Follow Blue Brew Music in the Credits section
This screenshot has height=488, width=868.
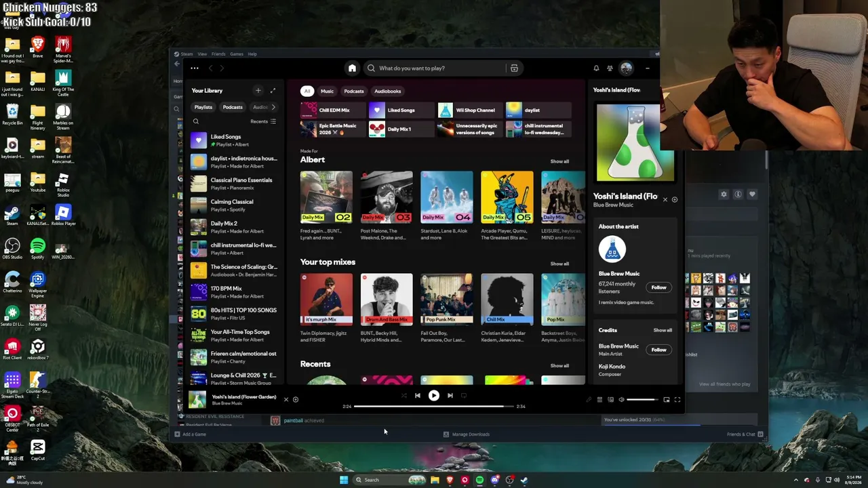(x=658, y=350)
